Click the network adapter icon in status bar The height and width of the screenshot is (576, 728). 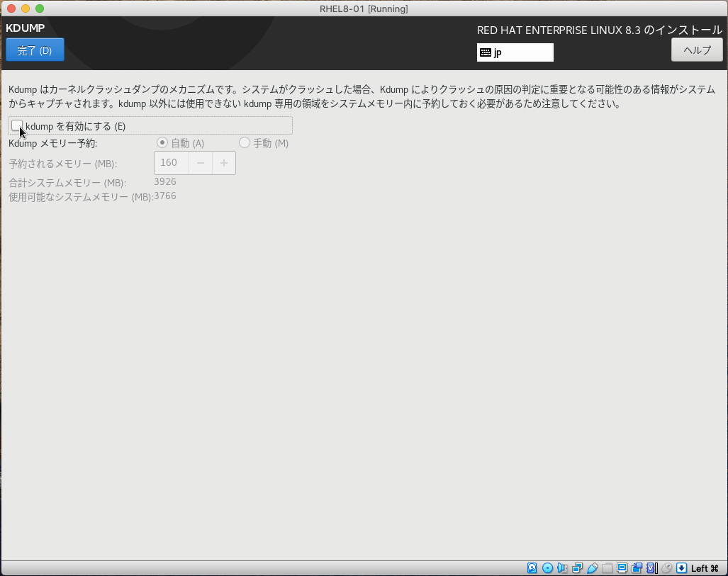(x=577, y=567)
